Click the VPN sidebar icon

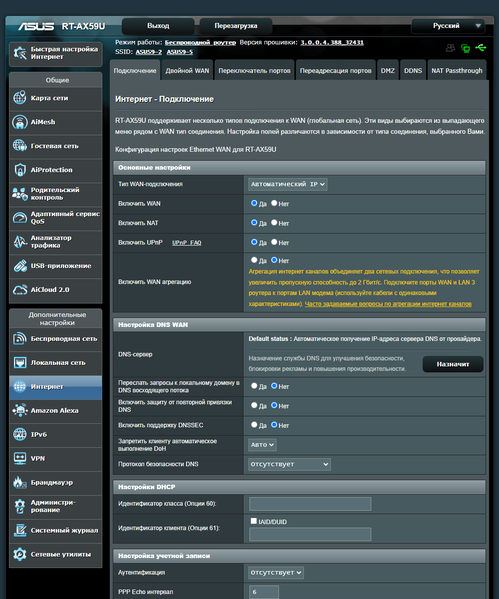click(x=19, y=458)
